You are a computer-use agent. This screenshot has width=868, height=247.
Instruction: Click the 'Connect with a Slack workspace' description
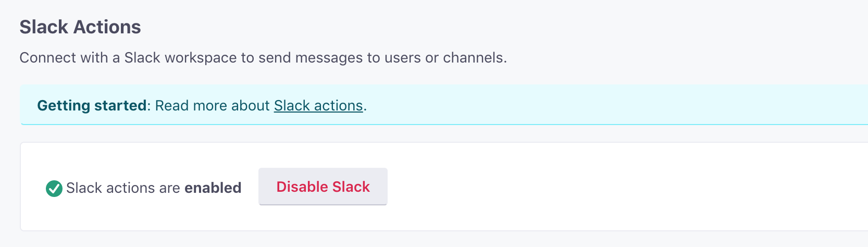coord(263,58)
